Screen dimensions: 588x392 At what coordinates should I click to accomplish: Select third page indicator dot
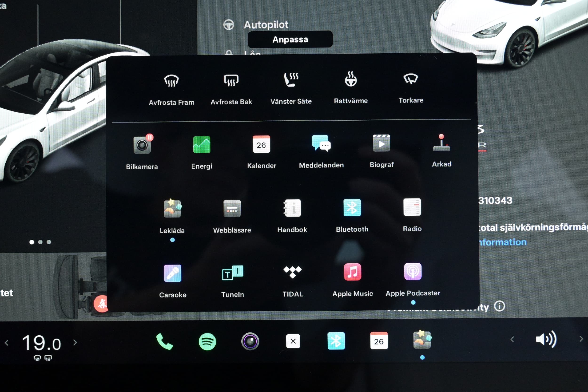49,242
